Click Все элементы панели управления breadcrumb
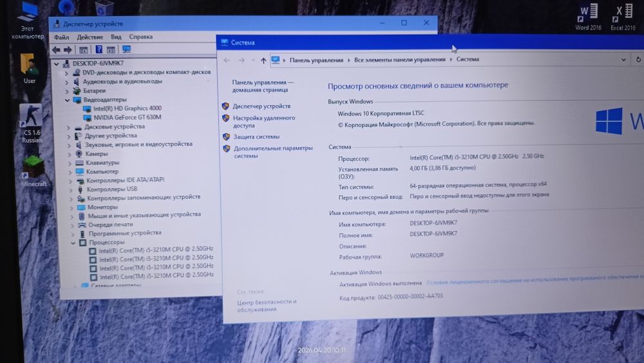644x363 pixels. coord(400,60)
